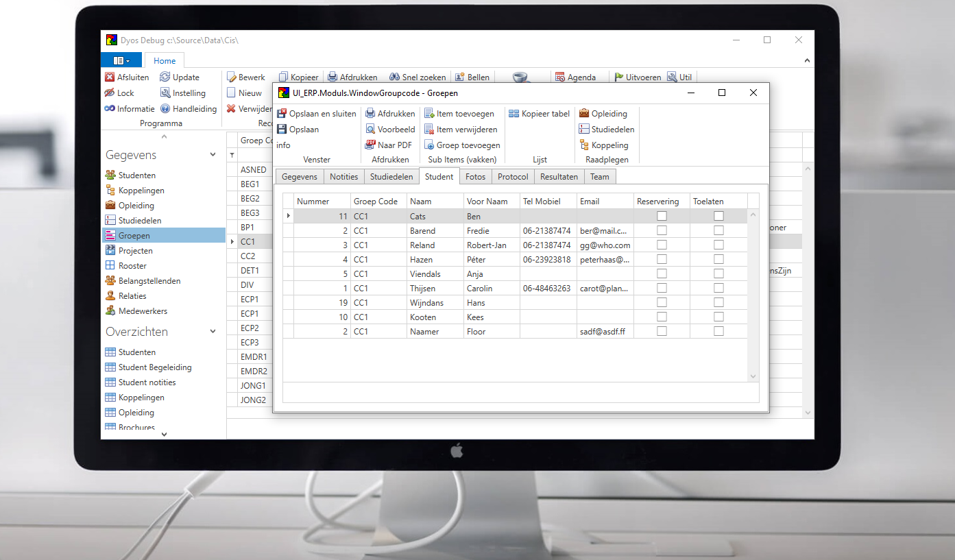Click the Agenda icon in main ribbon

[x=560, y=77]
